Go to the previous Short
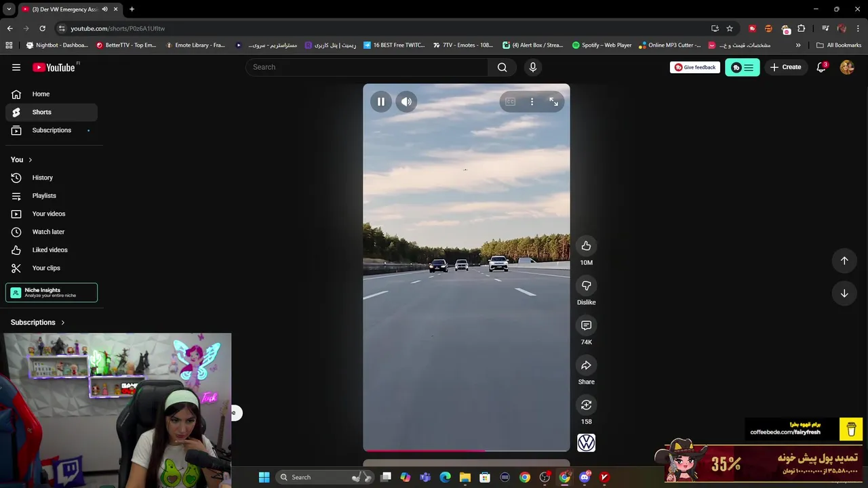 pyautogui.click(x=844, y=261)
